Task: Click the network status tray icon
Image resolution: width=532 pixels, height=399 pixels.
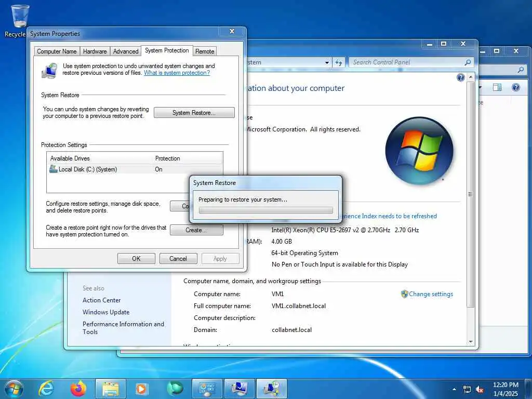Action: pyautogui.click(x=467, y=390)
